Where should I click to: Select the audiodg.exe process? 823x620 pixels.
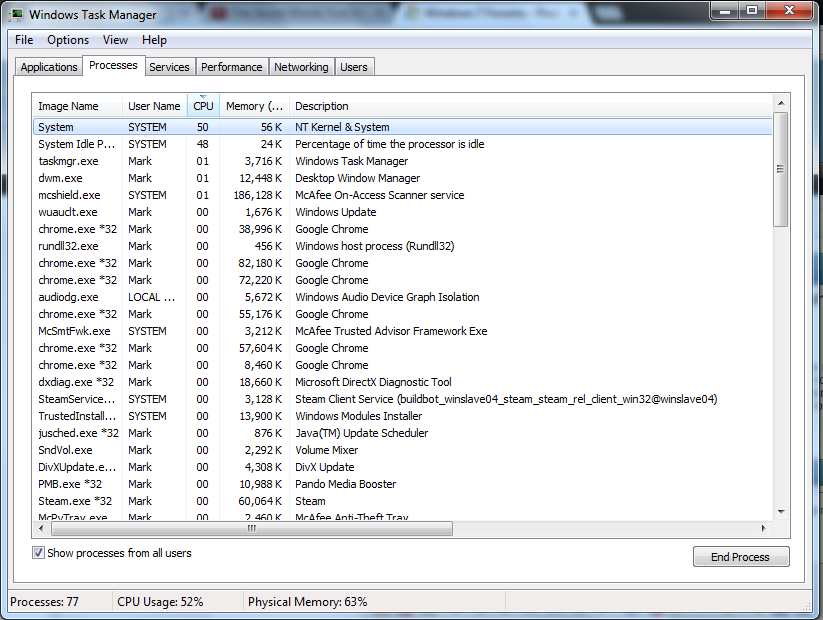click(x=403, y=297)
